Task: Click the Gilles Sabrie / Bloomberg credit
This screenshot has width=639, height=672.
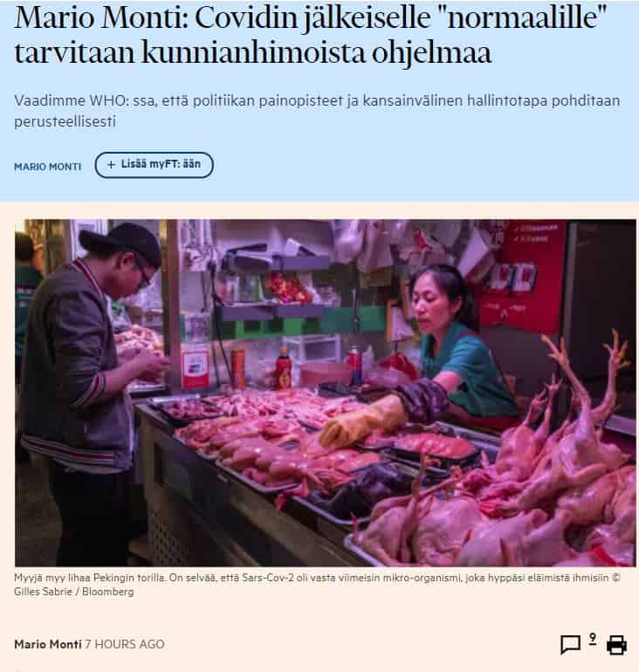Action: 73,592
